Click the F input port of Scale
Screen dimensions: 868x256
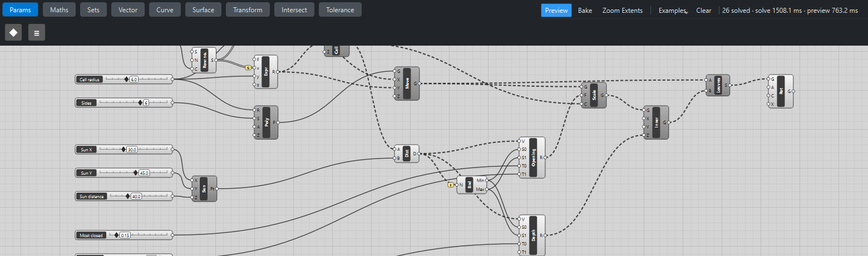point(581,95)
